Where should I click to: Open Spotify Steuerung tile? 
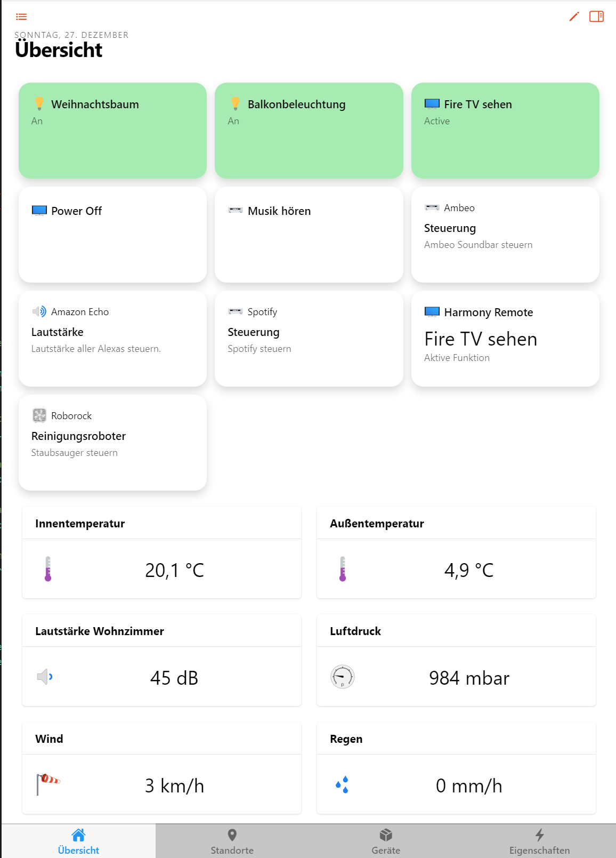pyautogui.click(x=309, y=339)
